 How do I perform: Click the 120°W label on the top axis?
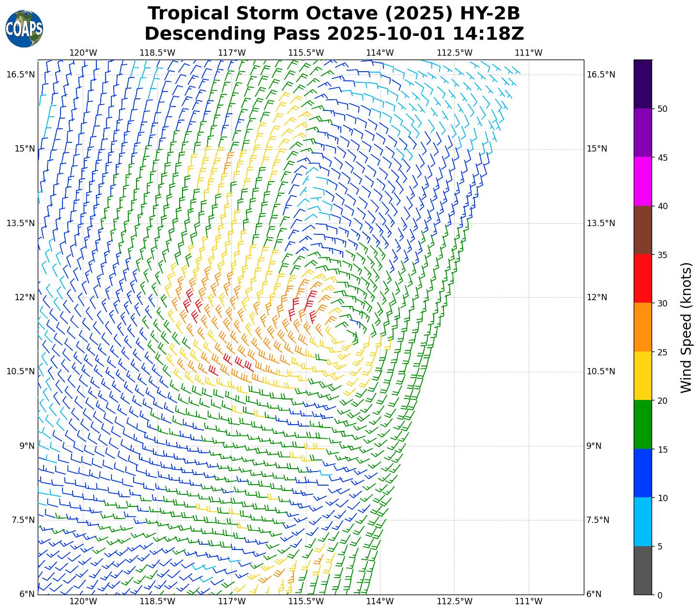tap(83, 53)
